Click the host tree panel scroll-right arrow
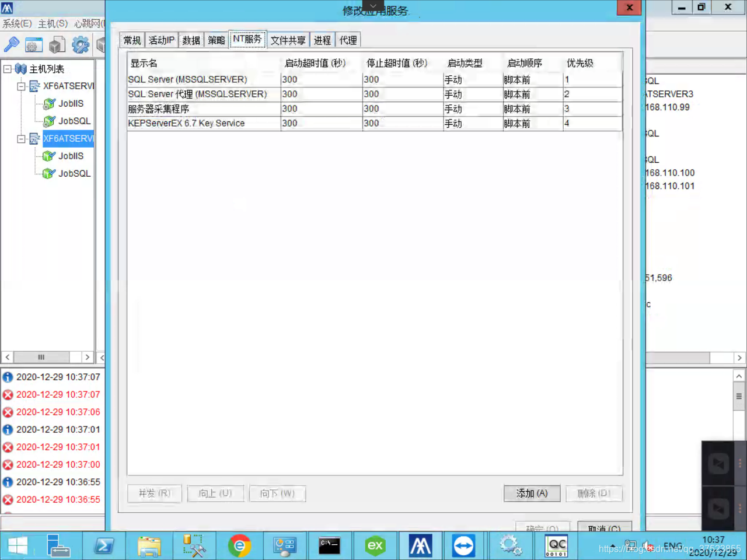The image size is (747, 560). click(87, 357)
